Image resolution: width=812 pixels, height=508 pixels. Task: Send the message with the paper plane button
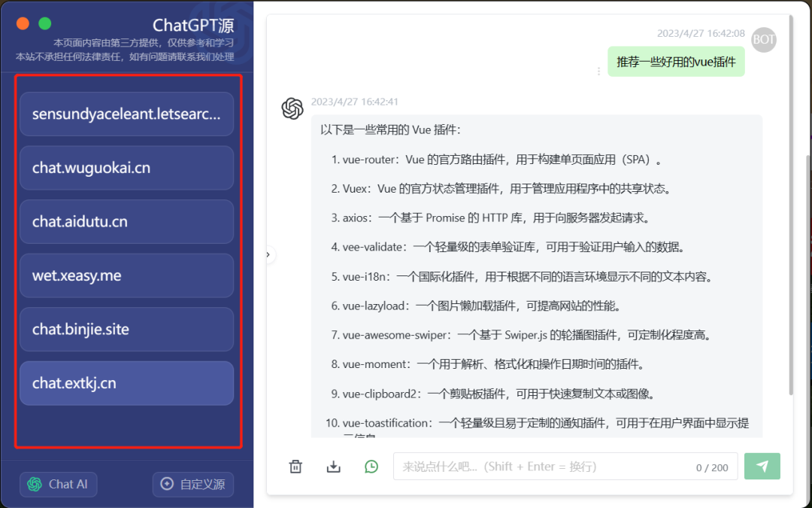pyautogui.click(x=762, y=466)
